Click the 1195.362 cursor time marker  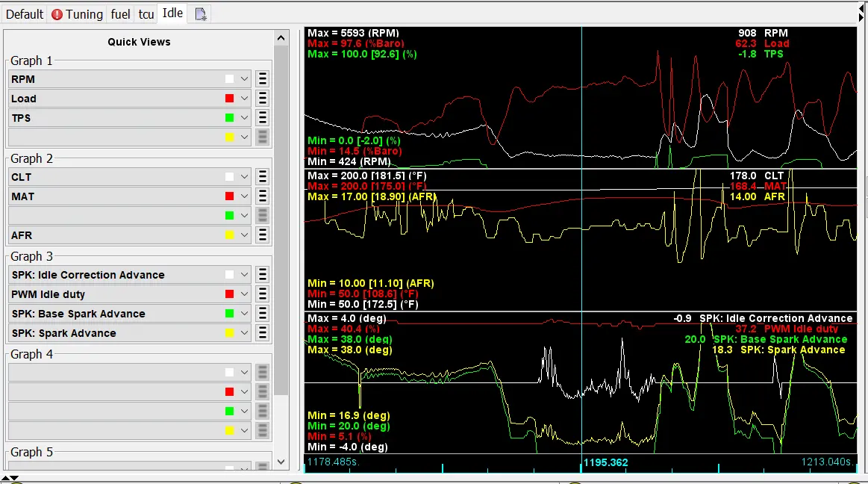(605, 462)
